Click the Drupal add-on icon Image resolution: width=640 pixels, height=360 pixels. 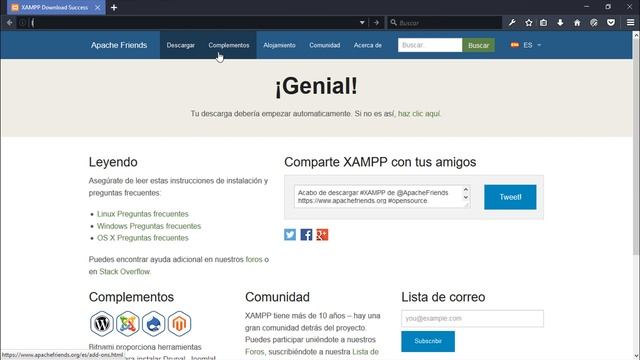(x=153, y=324)
